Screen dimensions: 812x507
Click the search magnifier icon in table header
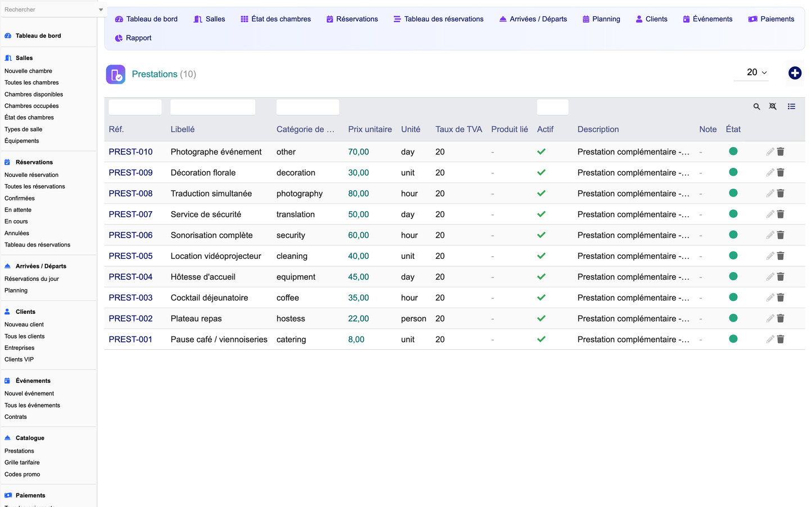point(757,107)
